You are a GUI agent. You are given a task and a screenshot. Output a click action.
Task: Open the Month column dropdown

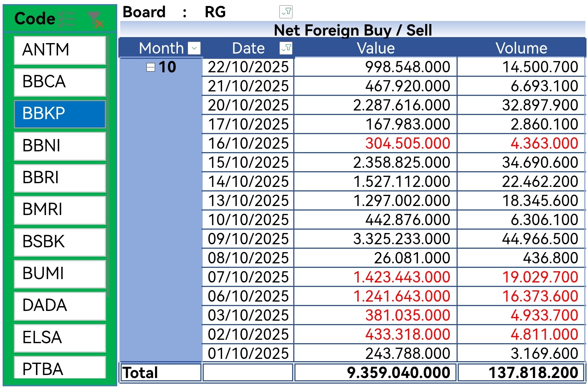tap(194, 48)
